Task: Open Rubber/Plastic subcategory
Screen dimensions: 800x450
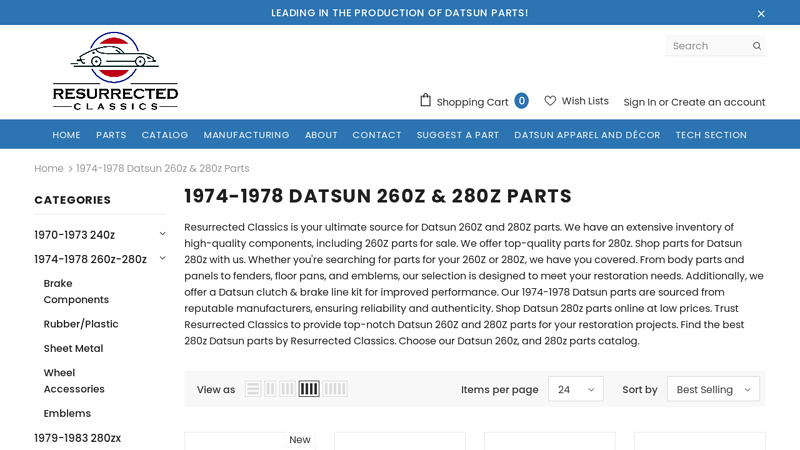Action: [81, 324]
